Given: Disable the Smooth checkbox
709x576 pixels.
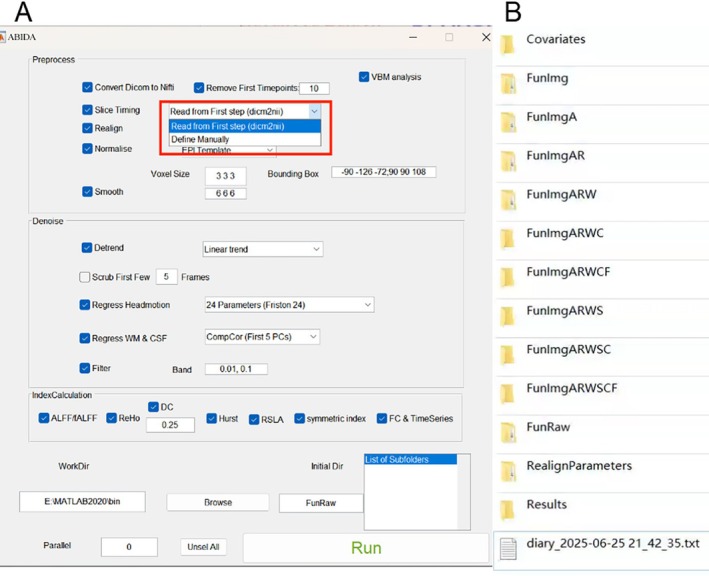Looking at the screenshot, I should pyautogui.click(x=87, y=192).
